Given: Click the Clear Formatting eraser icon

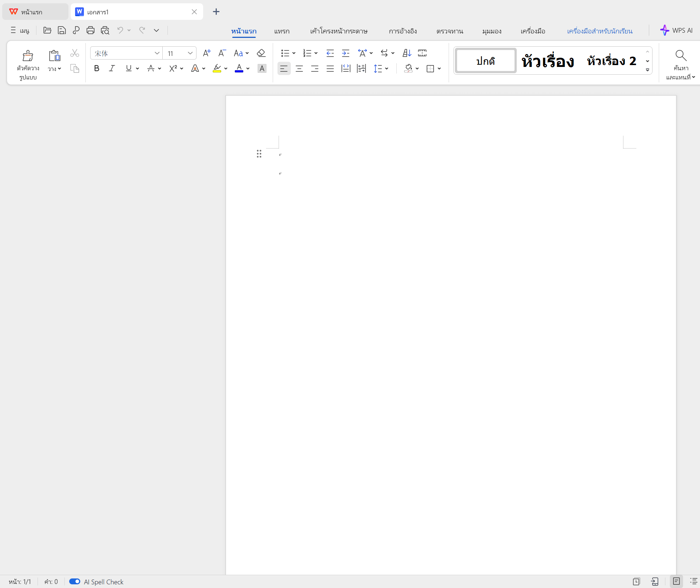Looking at the screenshot, I should click(261, 53).
